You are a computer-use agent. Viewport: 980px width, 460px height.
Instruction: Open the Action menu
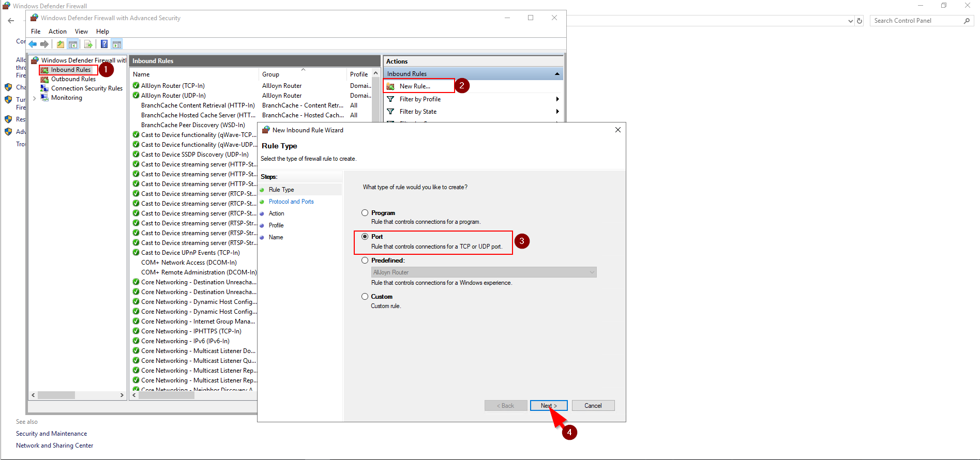point(57,32)
